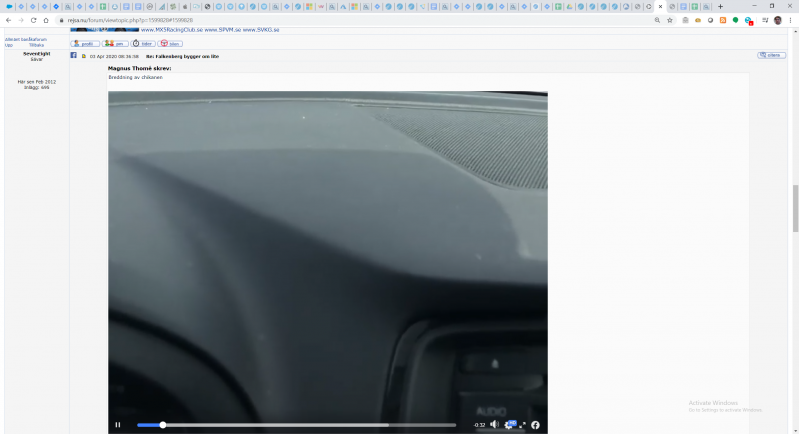Switch to the W icon tab
Viewport: 799px width, 434px height.
(x=321, y=7)
